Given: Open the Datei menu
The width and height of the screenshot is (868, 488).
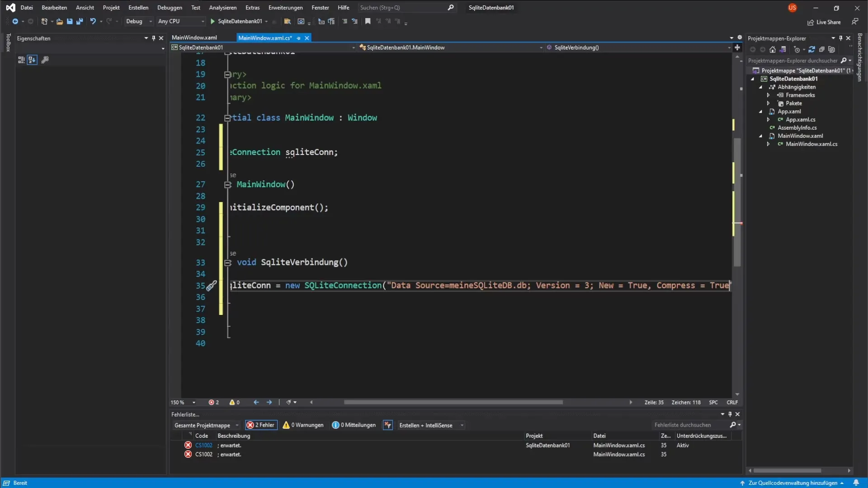Looking at the screenshot, I should pyautogui.click(x=27, y=8).
